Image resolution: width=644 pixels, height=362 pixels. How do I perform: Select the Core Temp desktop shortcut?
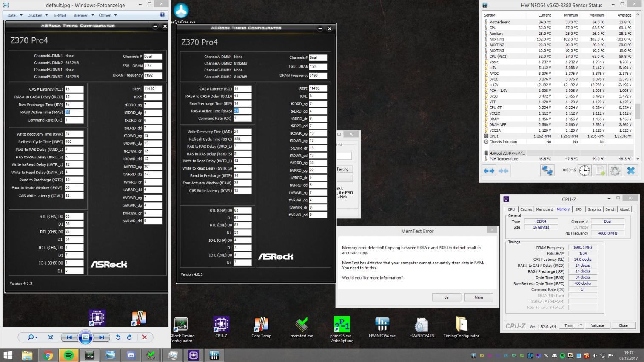point(261,327)
